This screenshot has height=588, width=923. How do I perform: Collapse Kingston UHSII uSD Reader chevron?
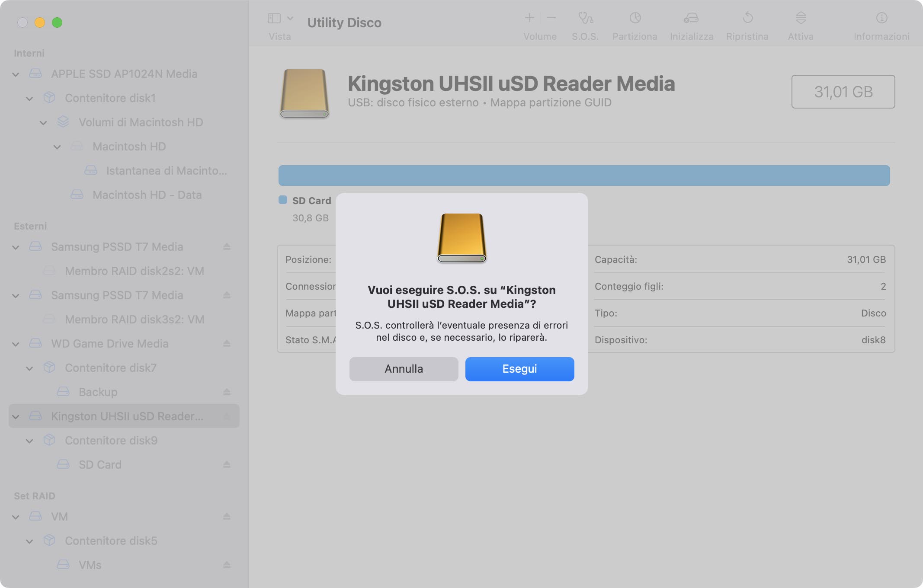[16, 417]
